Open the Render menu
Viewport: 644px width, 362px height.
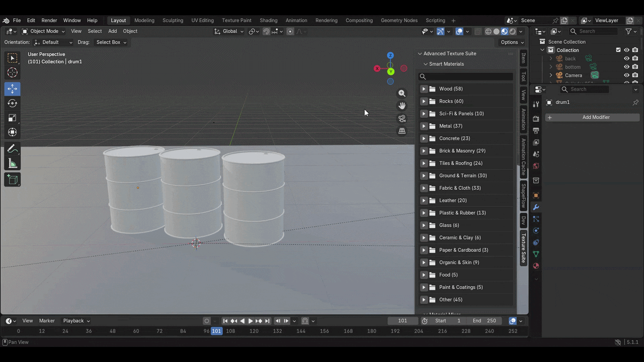pos(49,21)
